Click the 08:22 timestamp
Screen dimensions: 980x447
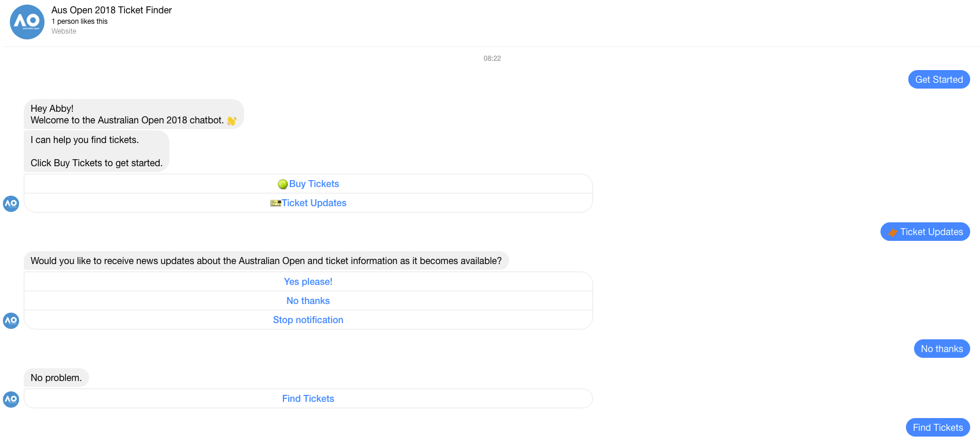pos(492,58)
